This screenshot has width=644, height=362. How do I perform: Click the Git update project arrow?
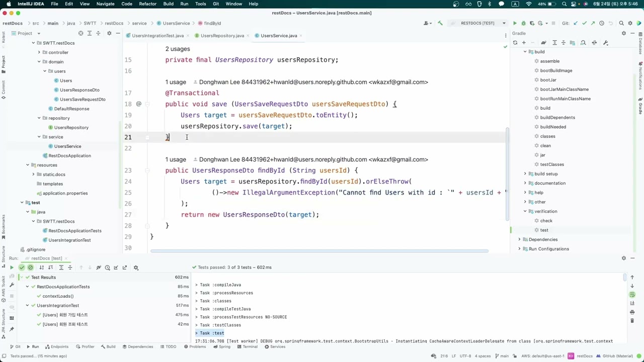[576, 23]
